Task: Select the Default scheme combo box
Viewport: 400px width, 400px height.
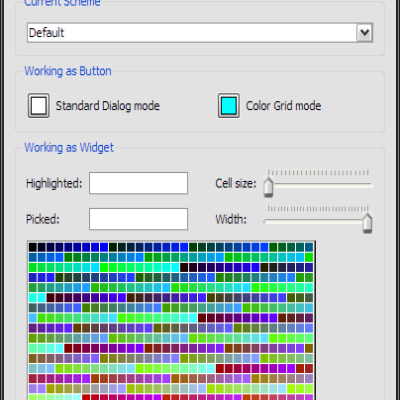Action: (200, 33)
